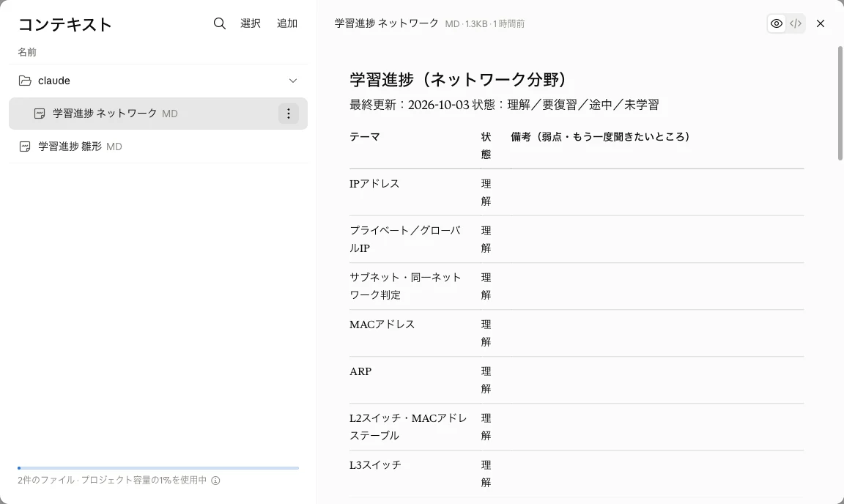This screenshot has width=844, height=504.
Task: Close the file preview panel
Action: click(x=821, y=23)
